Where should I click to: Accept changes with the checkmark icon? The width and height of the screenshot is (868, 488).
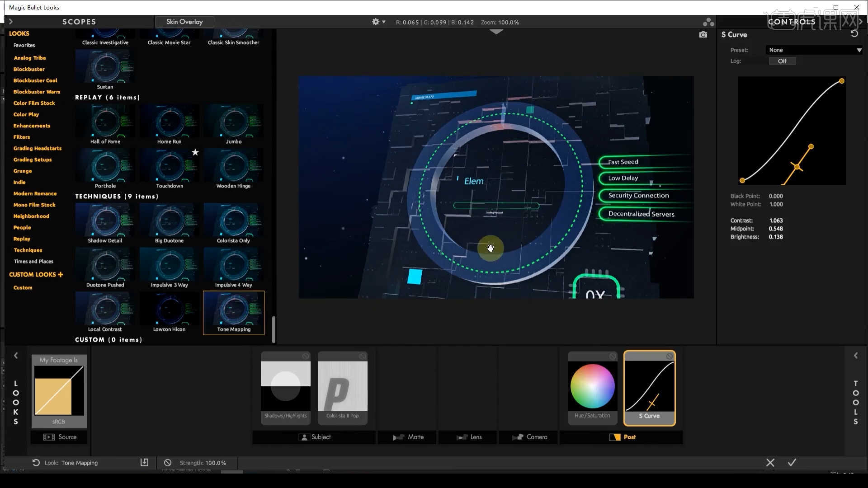coord(792,462)
